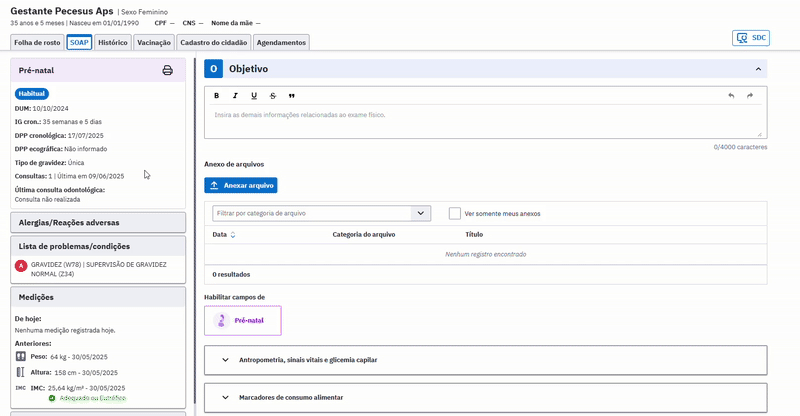Image resolution: width=800 pixels, height=416 pixels.
Task: Collapse Lista de problemas/condições panel
Action: 98,246
